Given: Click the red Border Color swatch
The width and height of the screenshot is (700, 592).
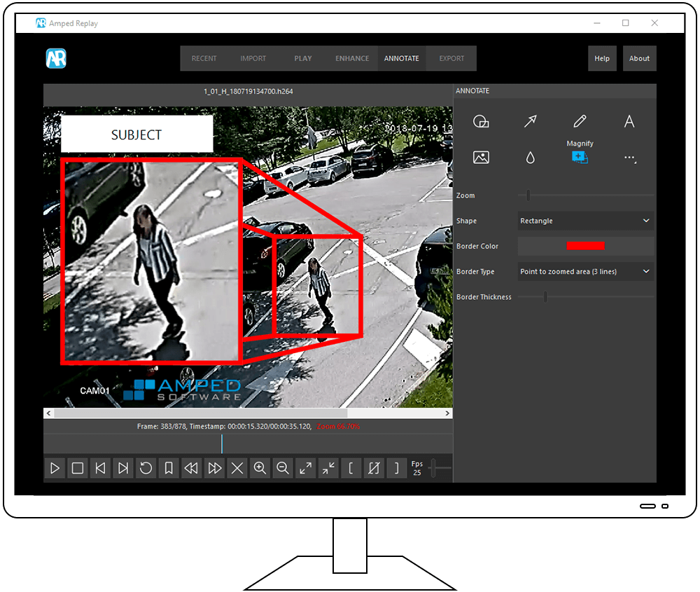Looking at the screenshot, I should click(585, 246).
